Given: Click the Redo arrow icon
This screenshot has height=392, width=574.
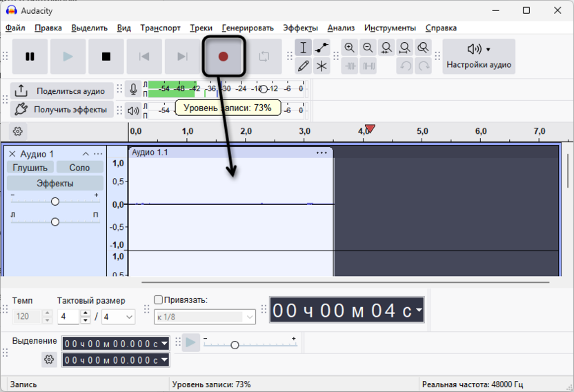Looking at the screenshot, I should click(x=423, y=66).
